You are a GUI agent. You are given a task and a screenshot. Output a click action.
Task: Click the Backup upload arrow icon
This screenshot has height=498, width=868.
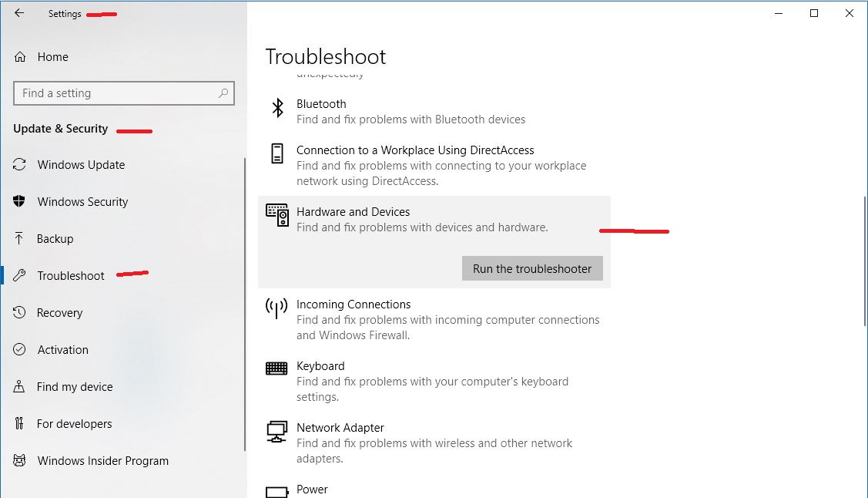tap(19, 238)
